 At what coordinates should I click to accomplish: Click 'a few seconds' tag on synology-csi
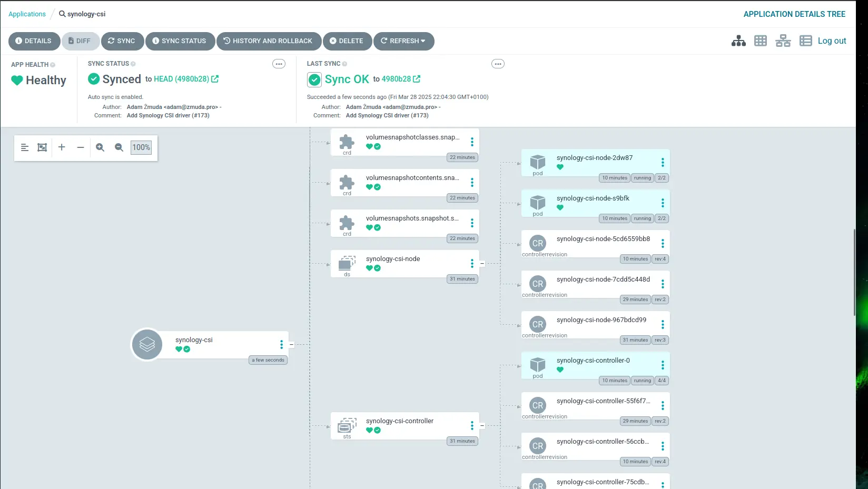point(268,360)
